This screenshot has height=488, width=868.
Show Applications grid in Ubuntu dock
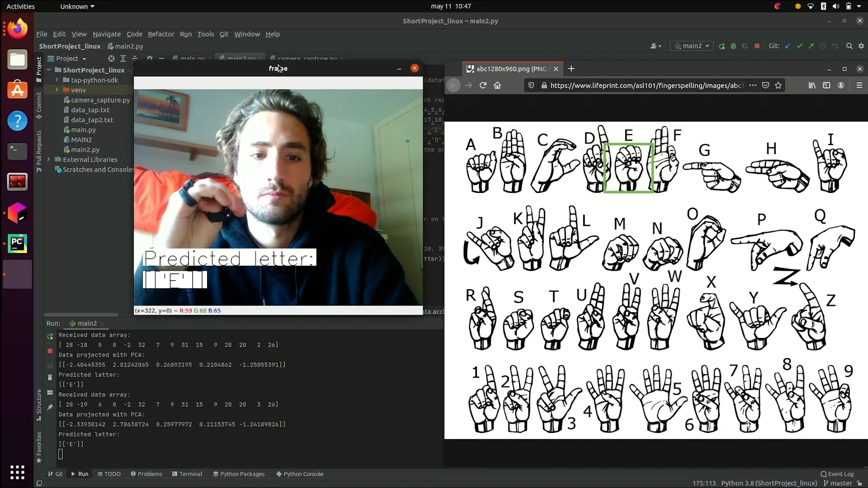tap(18, 472)
